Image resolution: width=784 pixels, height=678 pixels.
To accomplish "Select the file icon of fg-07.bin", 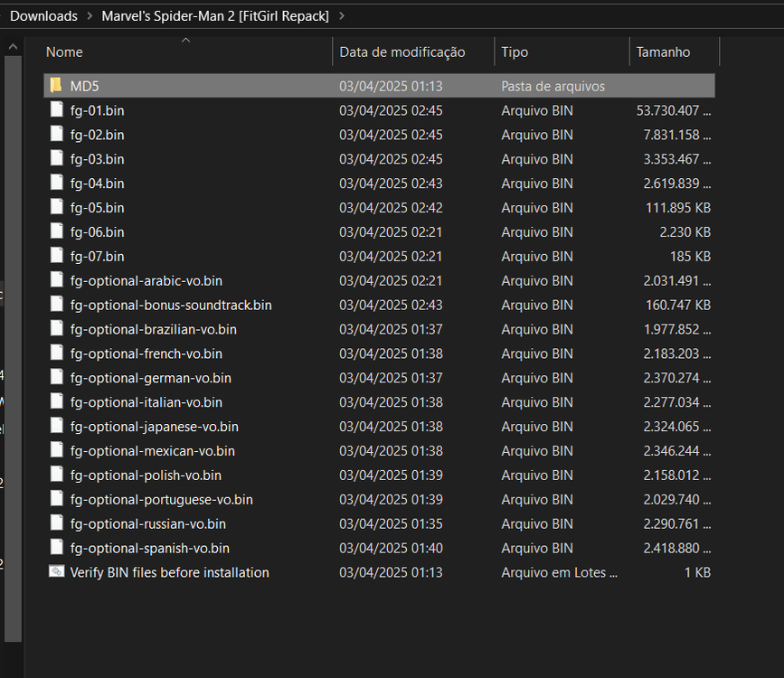I will [56, 257].
